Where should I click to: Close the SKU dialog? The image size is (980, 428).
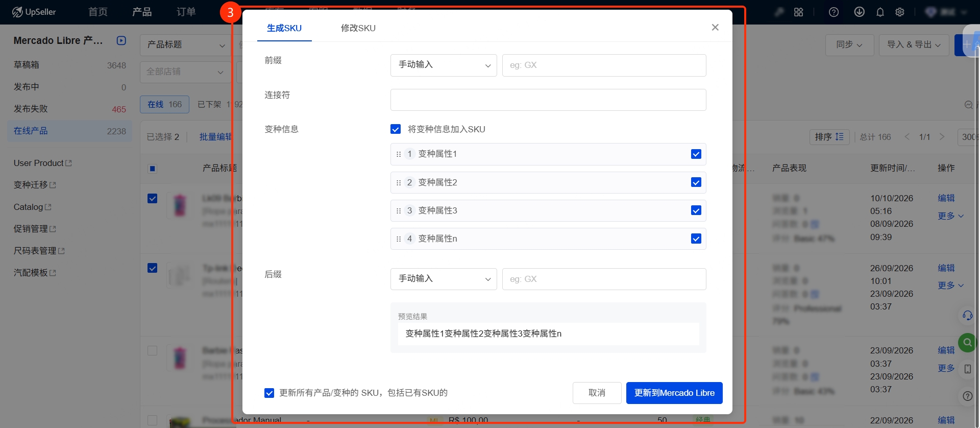715,28
